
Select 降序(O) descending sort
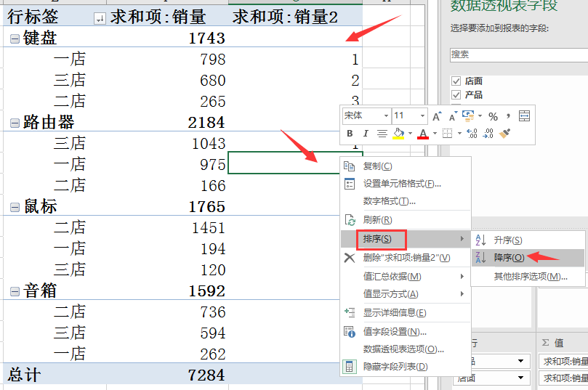pos(528,258)
